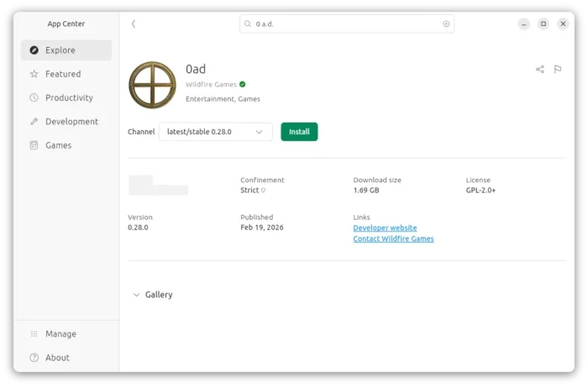The image size is (588, 387).
Task: Clear the search field with X icon
Action: pos(446,24)
